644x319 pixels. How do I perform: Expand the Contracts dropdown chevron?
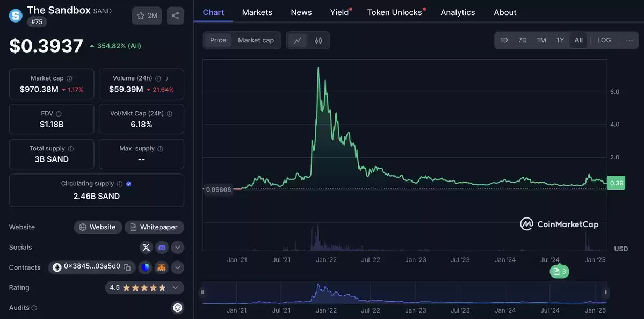(x=177, y=267)
